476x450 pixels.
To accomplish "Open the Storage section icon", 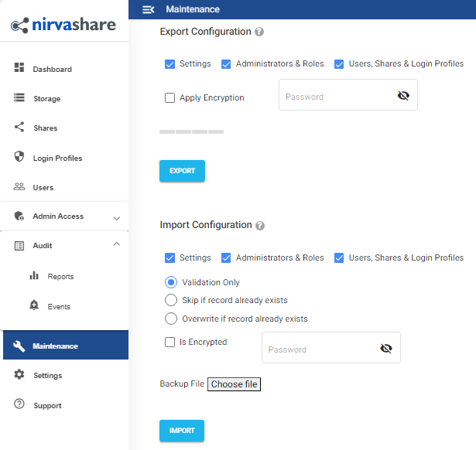I will tap(19, 98).
